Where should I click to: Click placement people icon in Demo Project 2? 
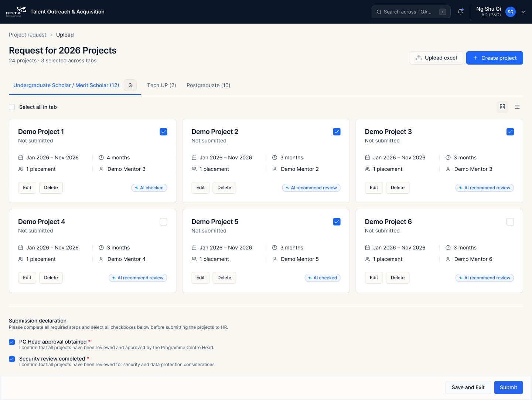[194, 169]
